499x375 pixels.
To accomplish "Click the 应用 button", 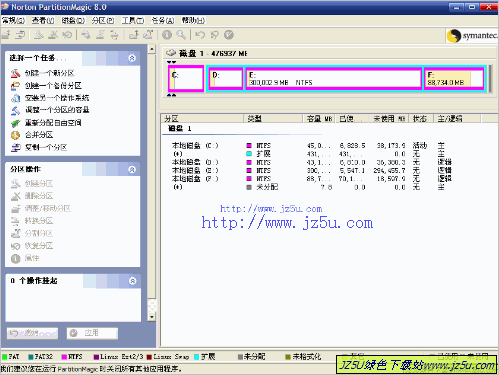I will click(x=92, y=333).
